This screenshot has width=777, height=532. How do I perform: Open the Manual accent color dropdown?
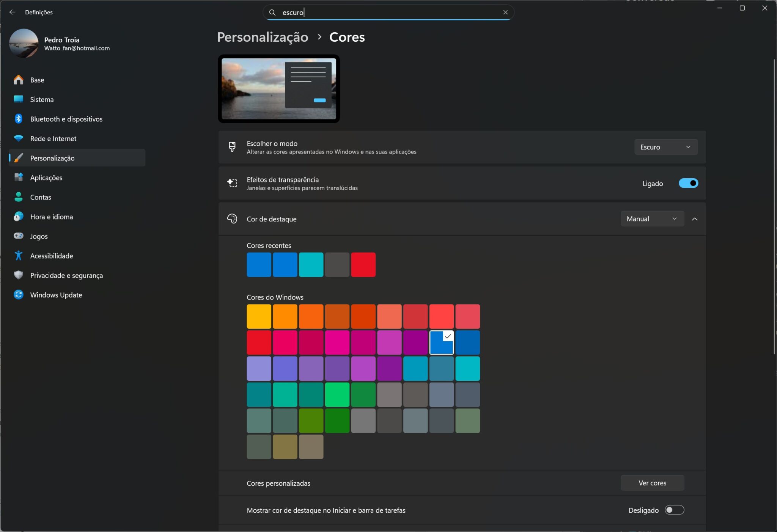coord(652,219)
